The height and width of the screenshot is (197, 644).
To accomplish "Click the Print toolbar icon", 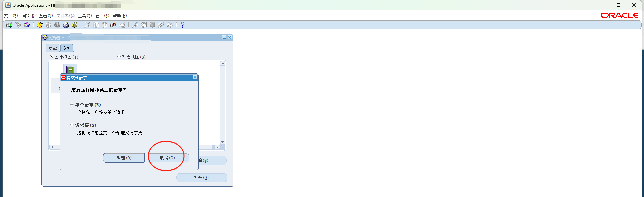I will pos(66,25).
